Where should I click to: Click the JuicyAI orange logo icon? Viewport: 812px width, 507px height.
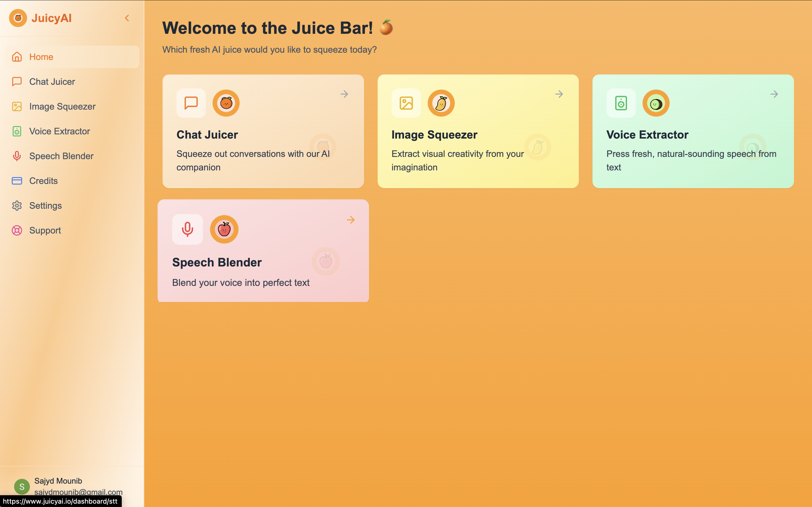[18, 18]
